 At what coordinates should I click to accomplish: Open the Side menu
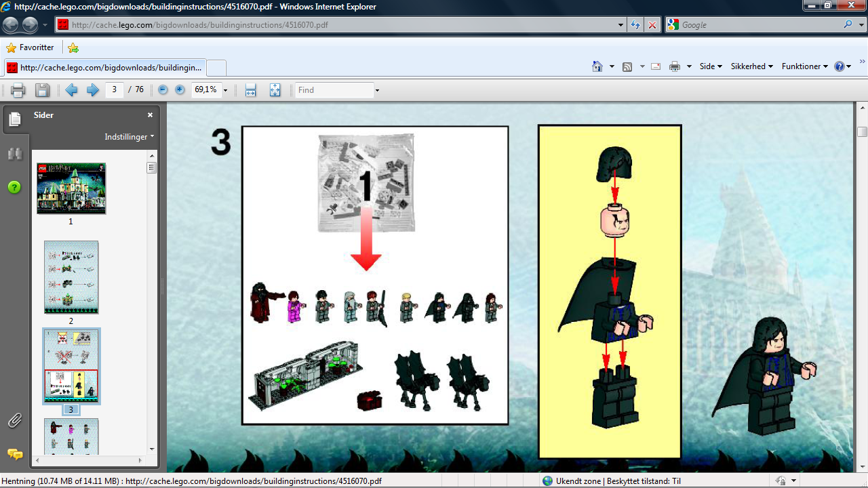pos(711,66)
